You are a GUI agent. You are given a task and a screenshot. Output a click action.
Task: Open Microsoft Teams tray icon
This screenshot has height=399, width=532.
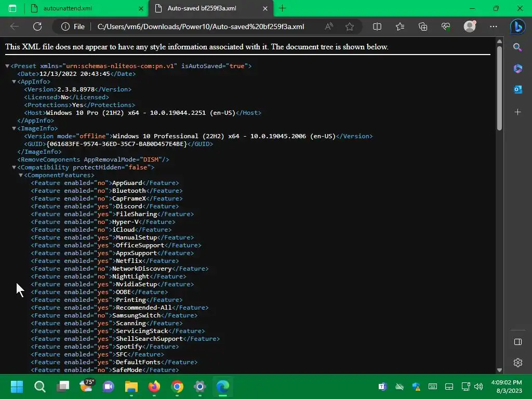pyautogui.click(x=383, y=387)
